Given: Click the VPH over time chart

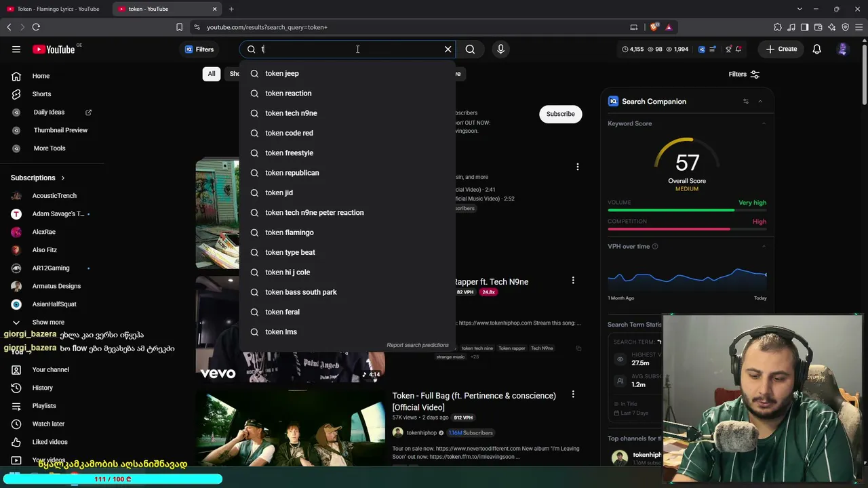Looking at the screenshot, I should [x=687, y=279].
